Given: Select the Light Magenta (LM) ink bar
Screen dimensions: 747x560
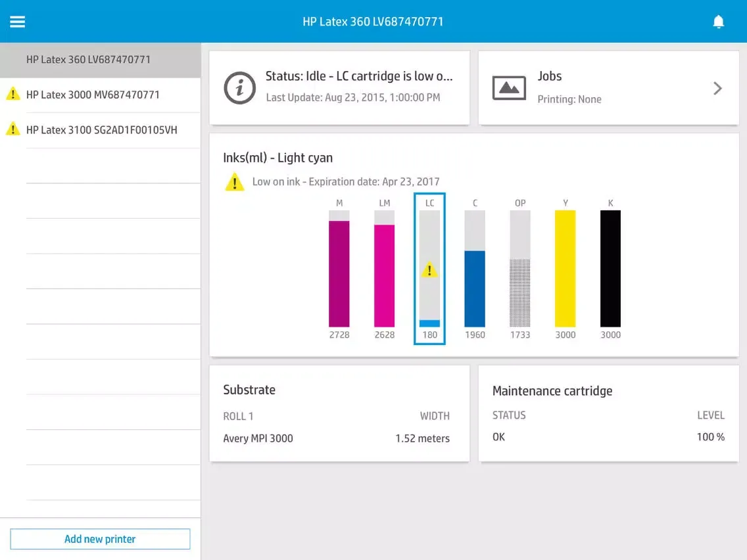Looking at the screenshot, I should [x=385, y=275].
